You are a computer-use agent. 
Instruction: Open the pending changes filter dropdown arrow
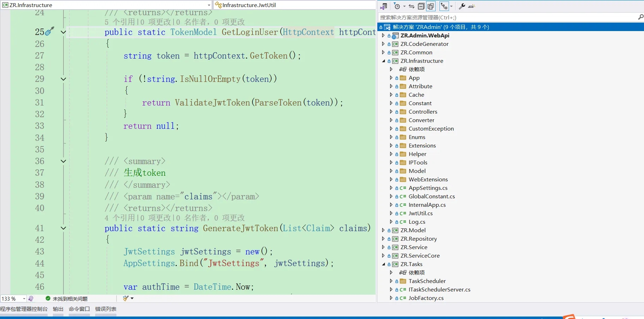(404, 6)
